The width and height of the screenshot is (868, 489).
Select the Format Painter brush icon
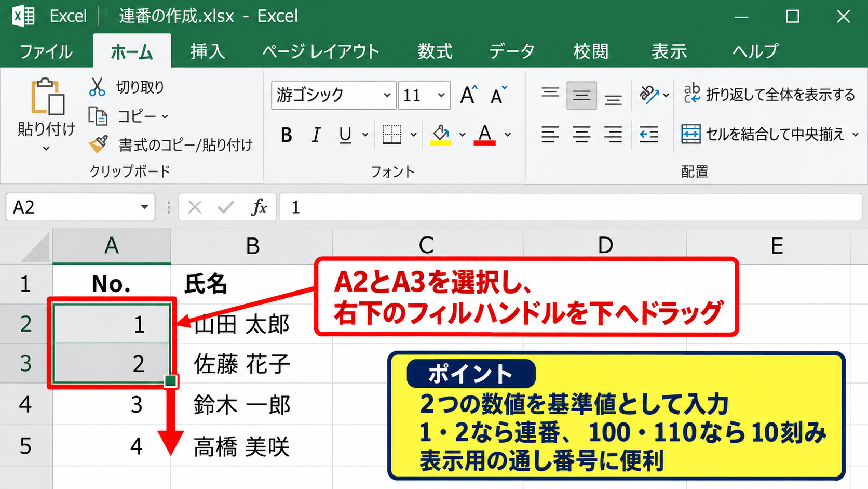(98, 144)
